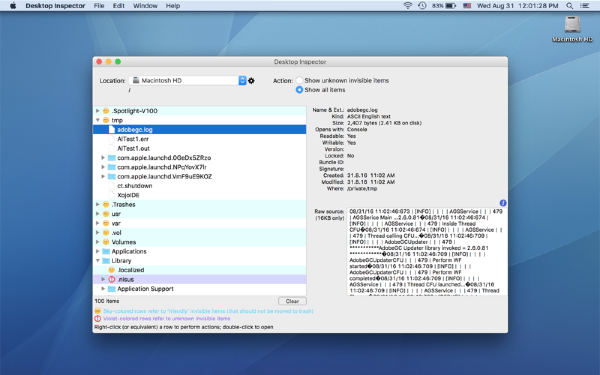This screenshot has width=600, height=375.
Task: Open the Location popup menu
Action: point(188,80)
